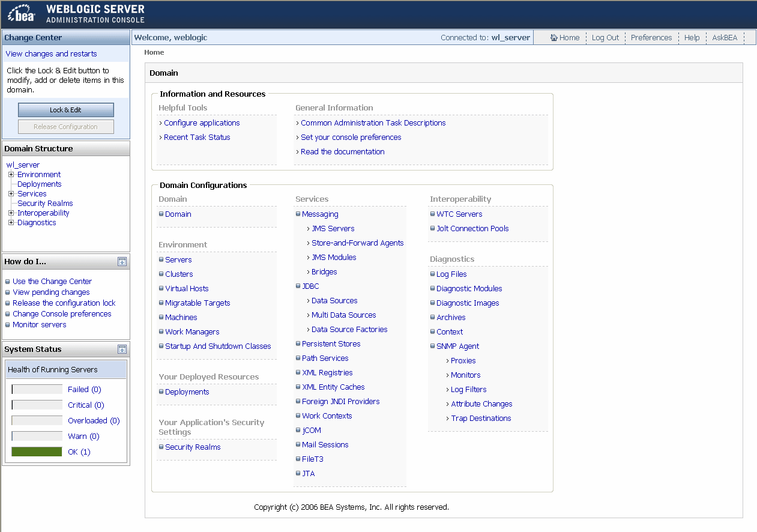Open AskBEA in top navigation

[x=725, y=37]
